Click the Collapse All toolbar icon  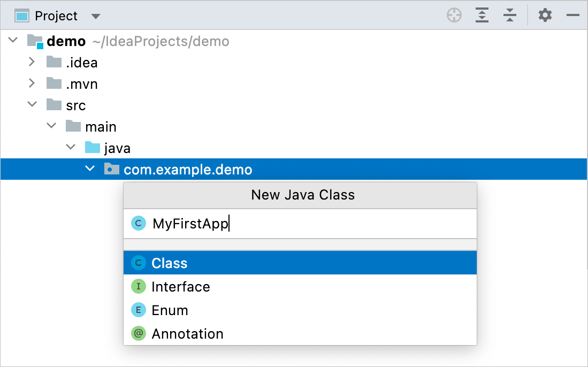509,15
